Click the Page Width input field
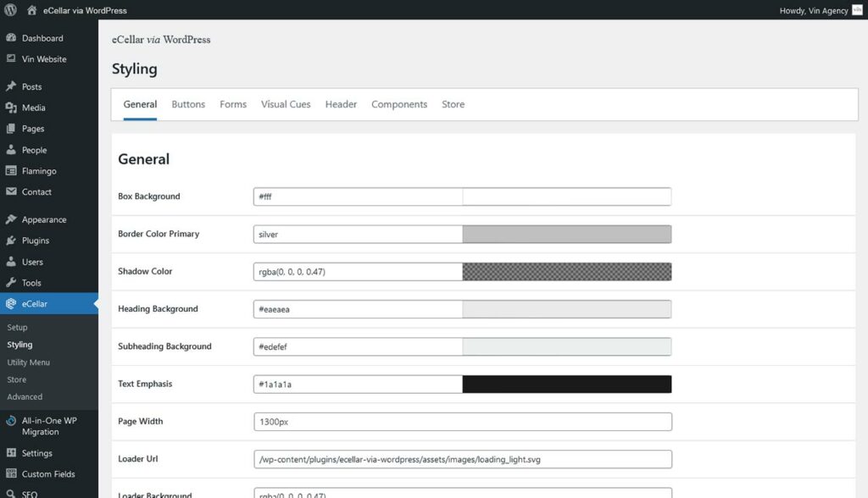 point(463,422)
